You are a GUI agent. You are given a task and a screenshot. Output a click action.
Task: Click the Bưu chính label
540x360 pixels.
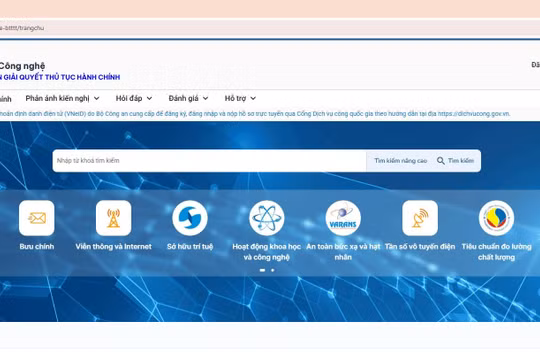coord(37,247)
